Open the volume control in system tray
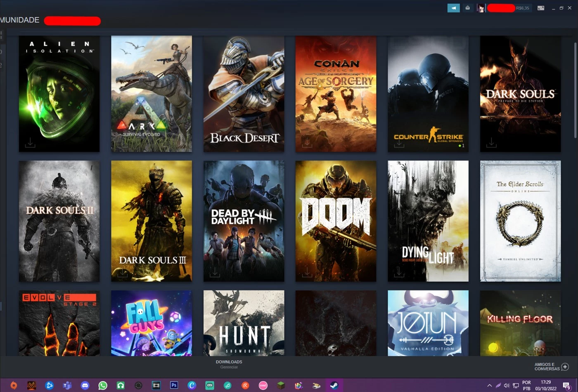This screenshot has height=392, width=578. (507, 385)
